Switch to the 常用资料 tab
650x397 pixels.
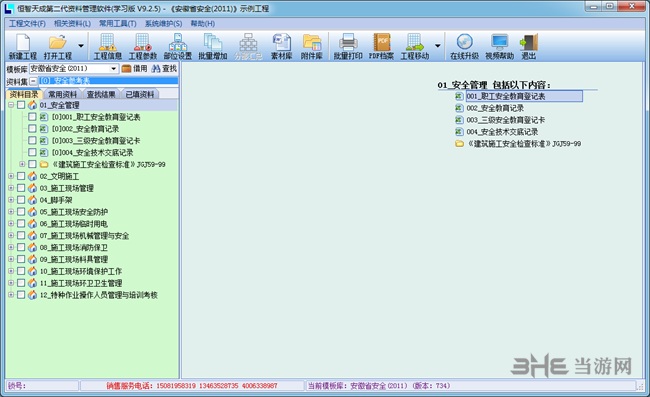pos(63,94)
